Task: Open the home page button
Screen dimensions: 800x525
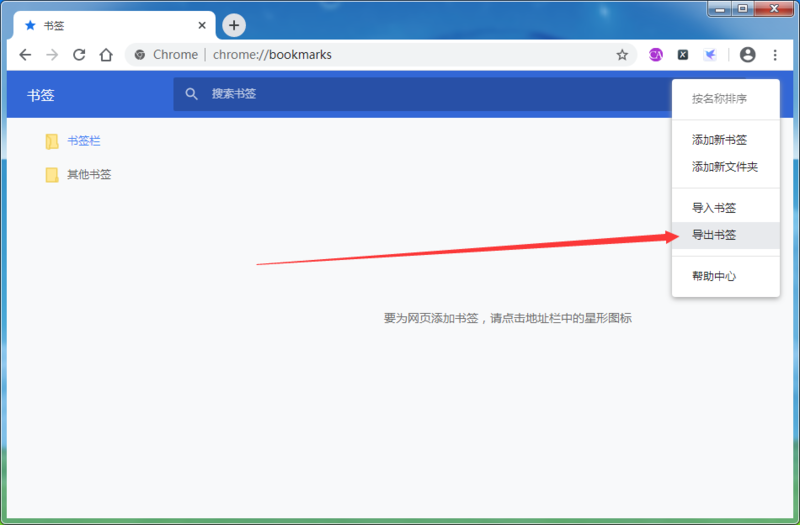Action: click(x=106, y=55)
